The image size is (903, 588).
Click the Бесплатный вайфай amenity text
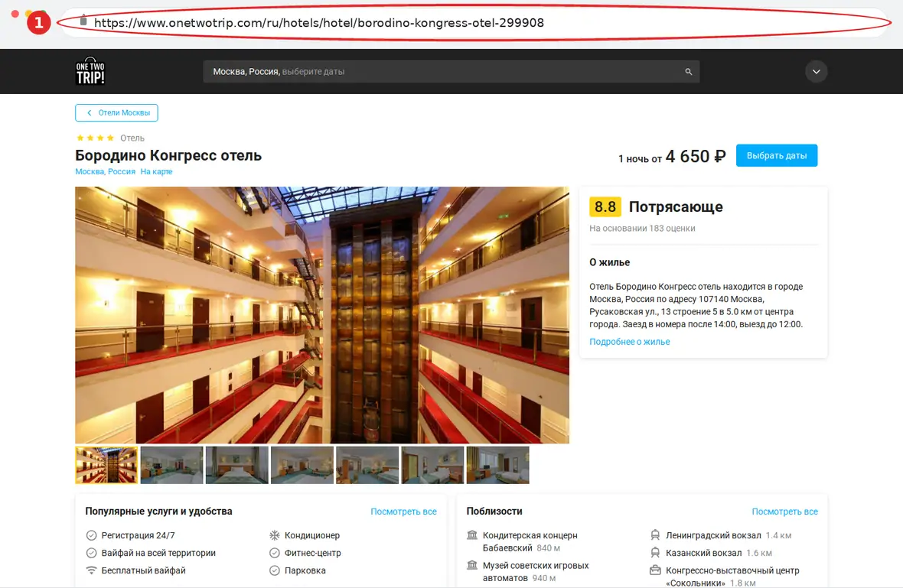click(x=143, y=570)
